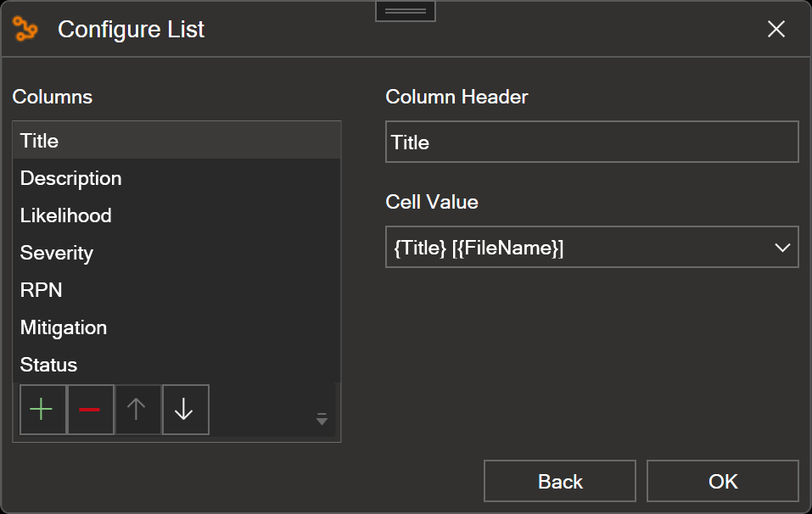Click the Cell Value combo box text
Image resolution: width=812 pixels, height=514 pixels.
478,248
